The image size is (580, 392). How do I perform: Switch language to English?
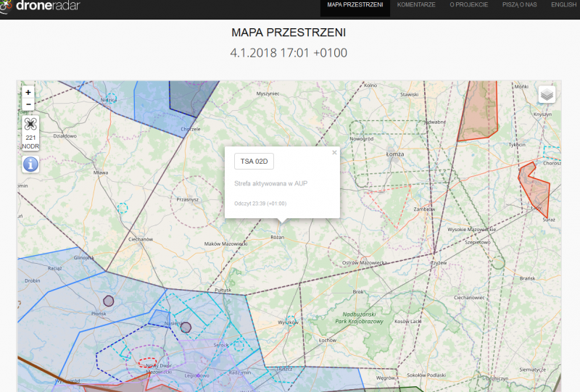click(x=563, y=5)
